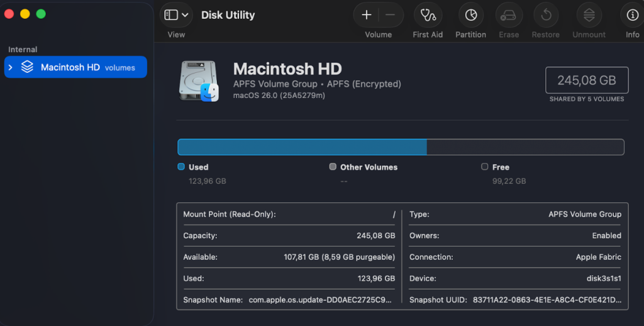Click the gray Other Volumes swatch
The image size is (644, 326).
click(333, 166)
